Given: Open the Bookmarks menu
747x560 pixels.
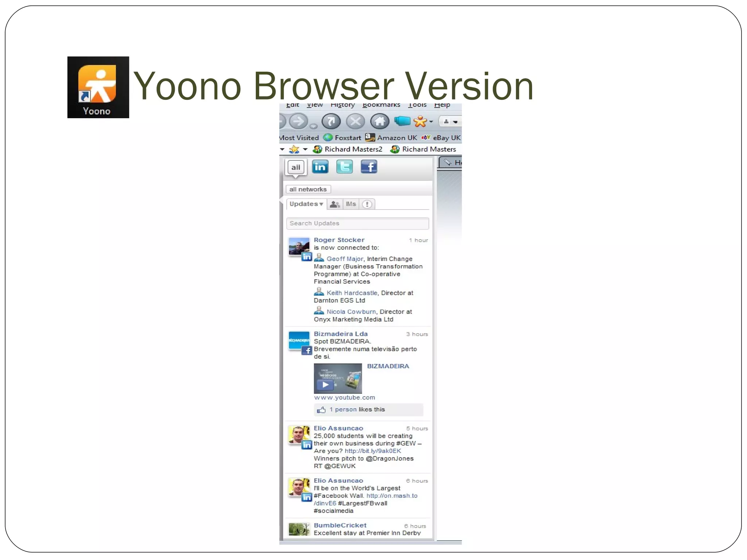Looking at the screenshot, I should 381,105.
